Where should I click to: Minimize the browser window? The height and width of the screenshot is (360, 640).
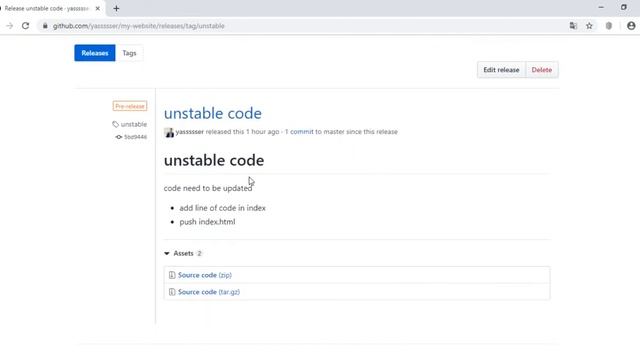[x=601, y=7]
